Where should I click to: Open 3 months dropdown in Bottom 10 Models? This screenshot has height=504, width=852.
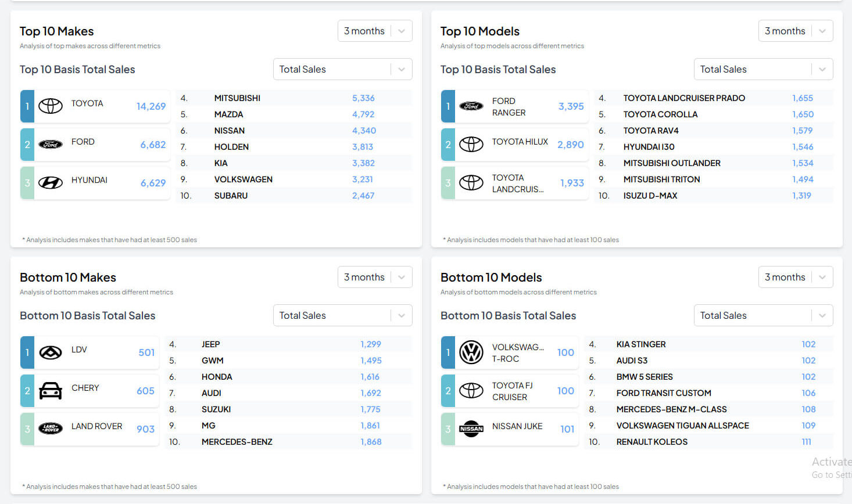pos(796,277)
